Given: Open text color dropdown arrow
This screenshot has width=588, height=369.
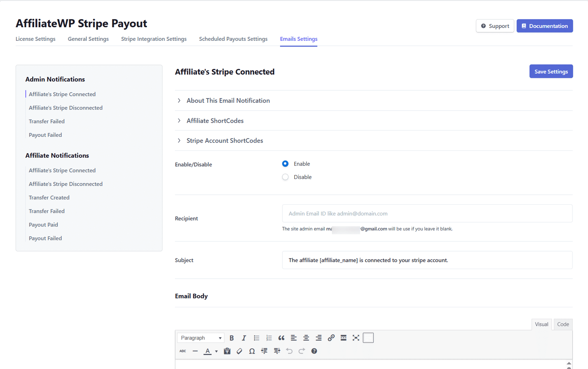Looking at the screenshot, I should 216,351.
